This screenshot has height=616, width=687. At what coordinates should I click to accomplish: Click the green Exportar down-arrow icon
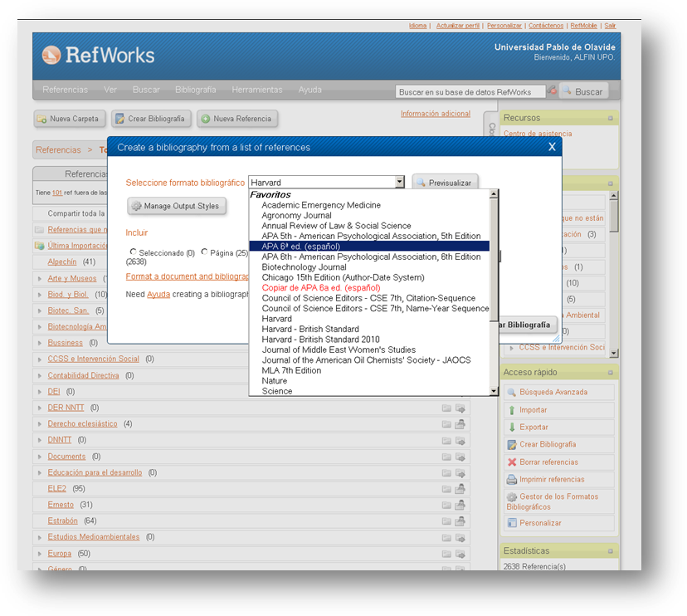coord(511,427)
